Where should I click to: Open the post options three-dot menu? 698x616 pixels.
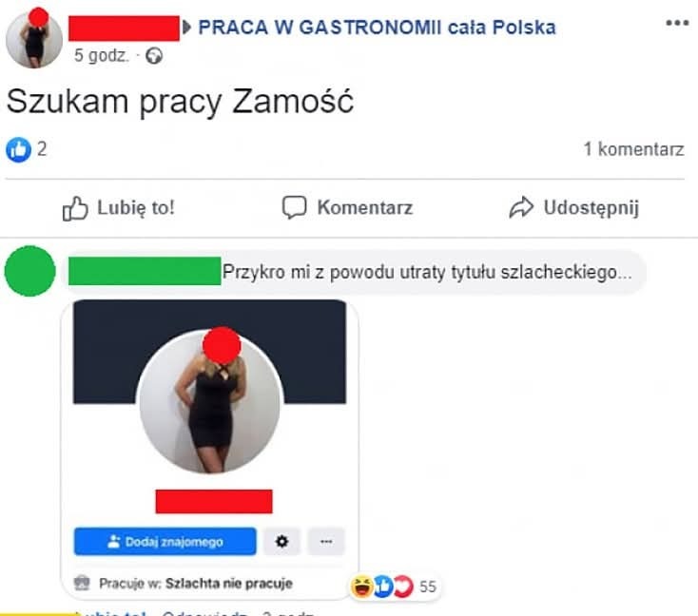[677, 23]
